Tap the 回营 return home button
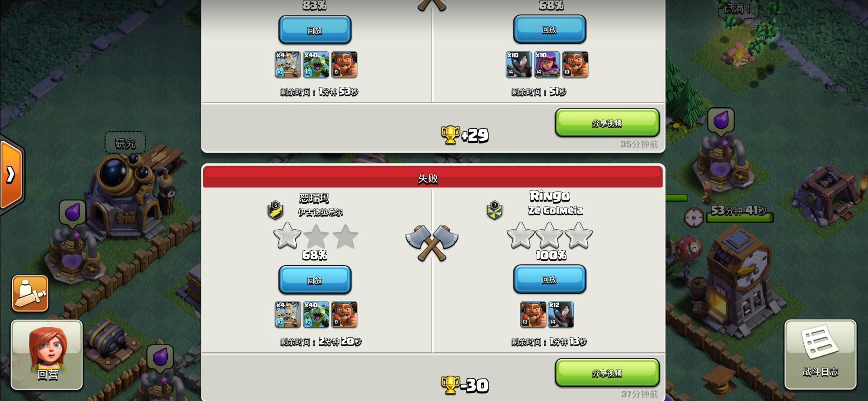Image resolution: width=868 pixels, height=401 pixels. pyautogui.click(x=47, y=355)
